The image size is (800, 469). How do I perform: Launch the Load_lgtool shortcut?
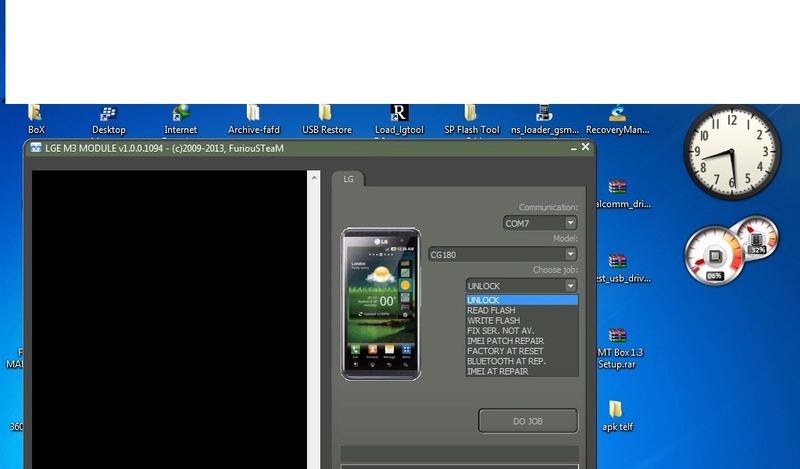click(399, 120)
